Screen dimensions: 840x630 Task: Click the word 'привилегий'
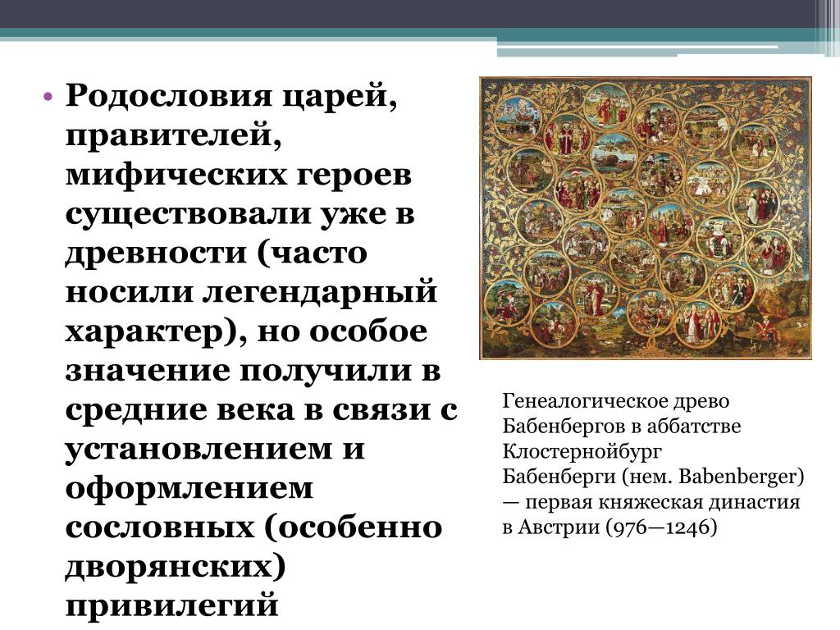coord(172,606)
